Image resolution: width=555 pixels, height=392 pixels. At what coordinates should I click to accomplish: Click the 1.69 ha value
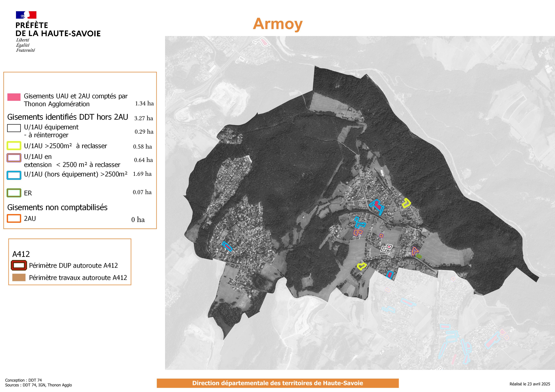point(142,174)
